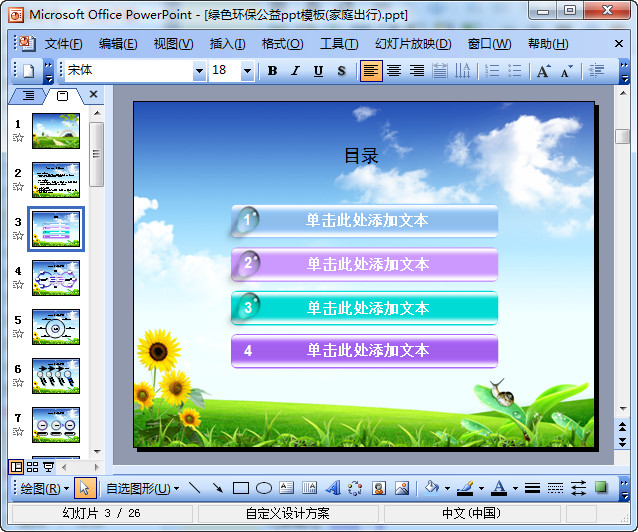Open the 窗口(W) menu
This screenshot has width=638, height=532.
(489, 44)
